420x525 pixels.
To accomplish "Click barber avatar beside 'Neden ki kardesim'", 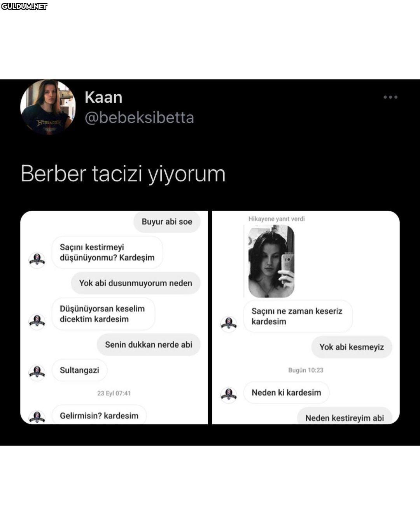I will coord(229,395).
